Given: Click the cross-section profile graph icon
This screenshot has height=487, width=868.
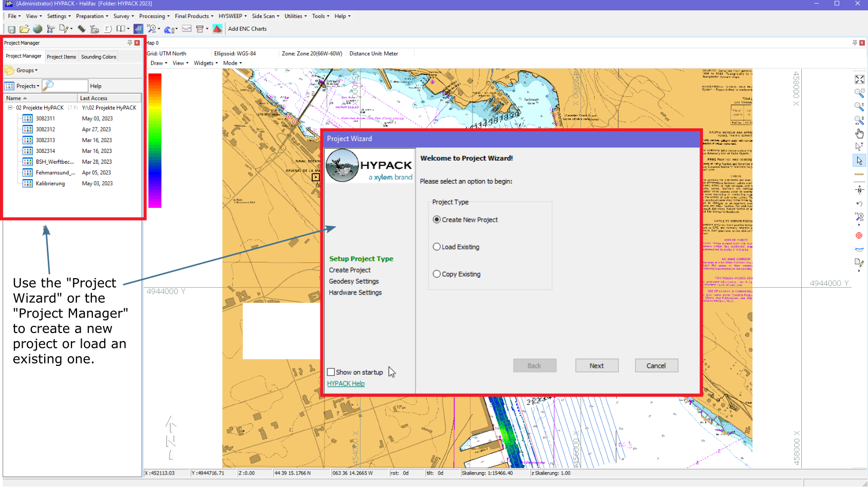Looking at the screenshot, I should (x=186, y=29).
